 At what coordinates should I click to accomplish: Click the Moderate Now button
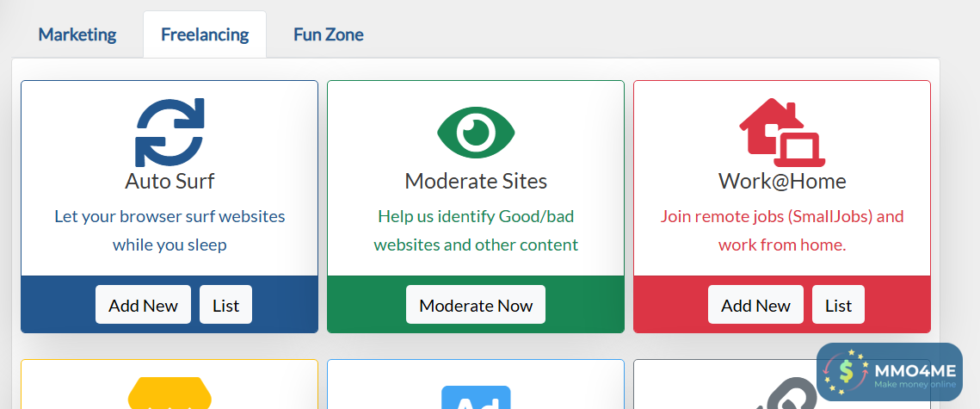coord(476,305)
